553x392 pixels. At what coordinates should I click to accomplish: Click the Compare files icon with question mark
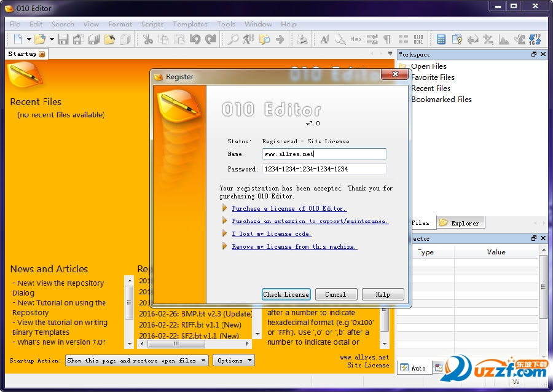tap(457, 39)
